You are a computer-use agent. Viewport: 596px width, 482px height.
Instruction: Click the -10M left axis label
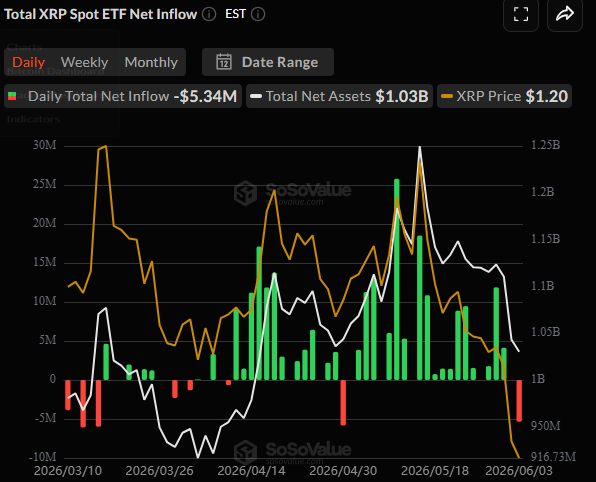(x=43, y=457)
